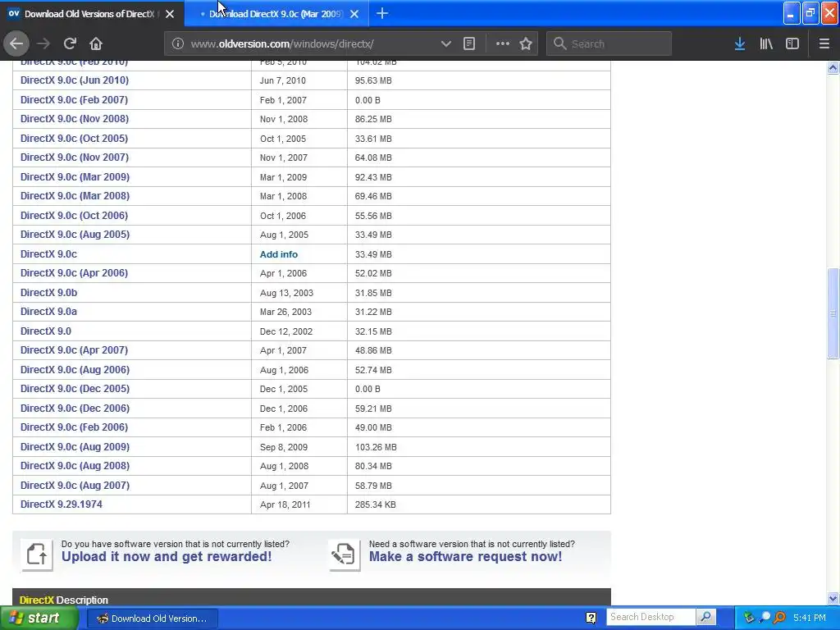Click the forward navigation arrow

click(43, 43)
